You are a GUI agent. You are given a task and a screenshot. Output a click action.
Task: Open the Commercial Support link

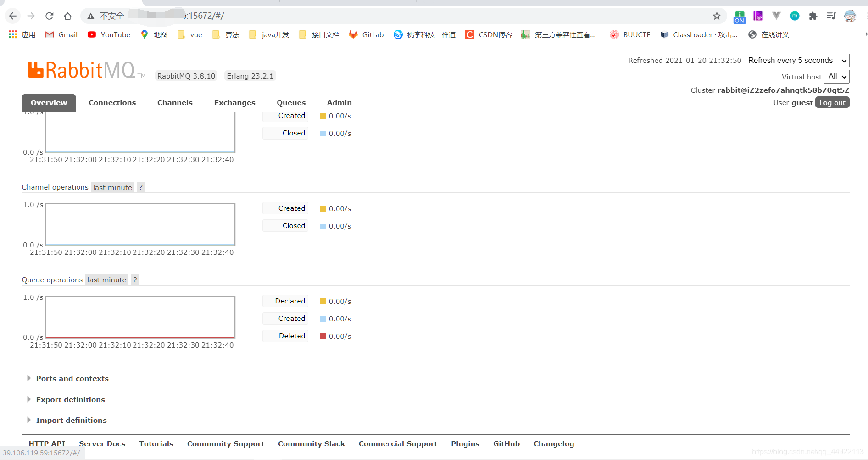pyautogui.click(x=398, y=443)
